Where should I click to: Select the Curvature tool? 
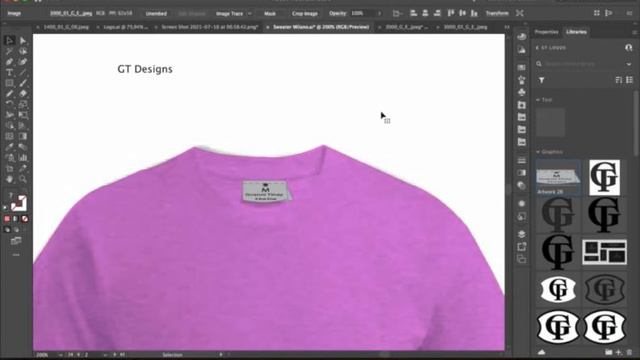point(23,62)
